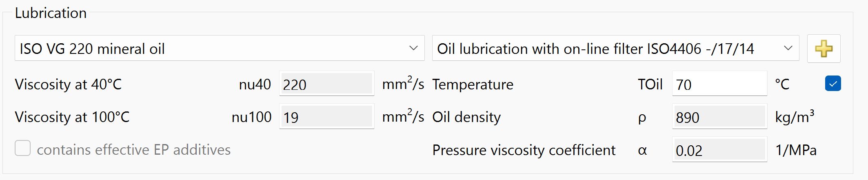The width and height of the screenshot is (868, 180).
Task: Click the yellow plus icon button
Action: 824,49
